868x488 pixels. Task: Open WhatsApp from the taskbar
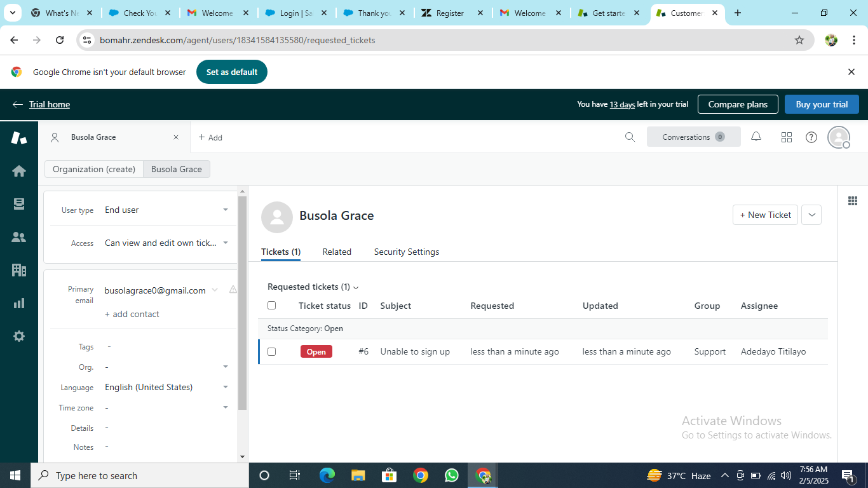click(x=452, y=475)
